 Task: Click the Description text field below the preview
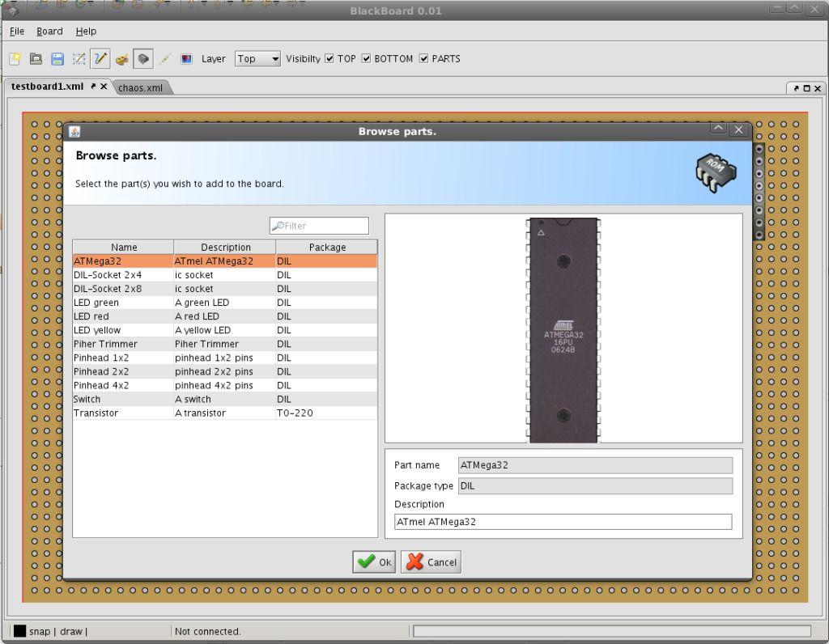(563, 522)
